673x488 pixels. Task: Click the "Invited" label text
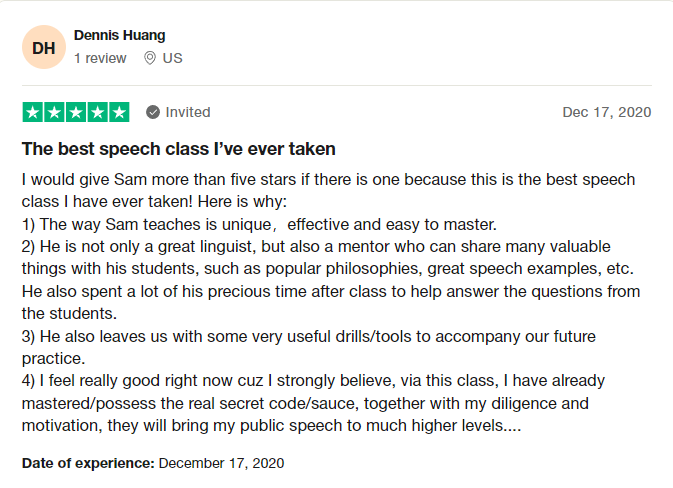(188, 112)
